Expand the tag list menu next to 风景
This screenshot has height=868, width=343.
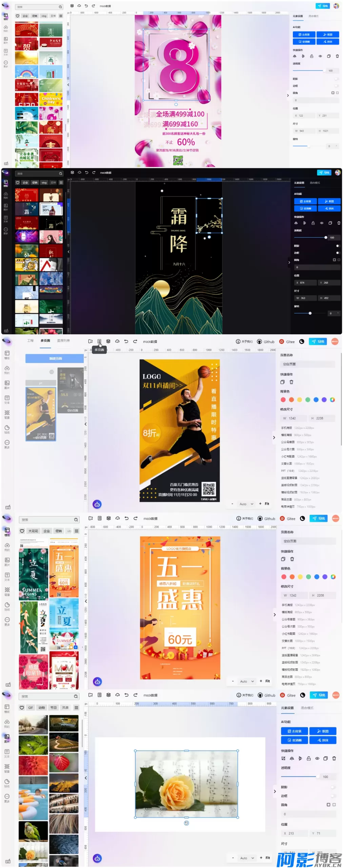click(76, 707)
